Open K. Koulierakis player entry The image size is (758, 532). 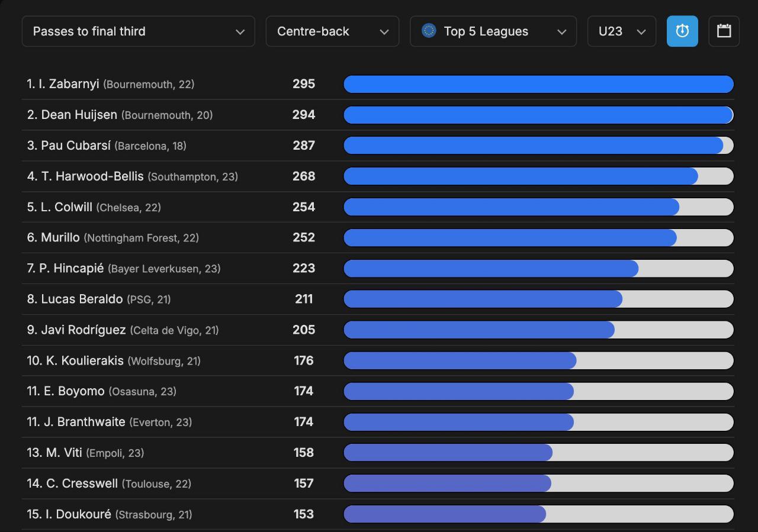[85, 361]
